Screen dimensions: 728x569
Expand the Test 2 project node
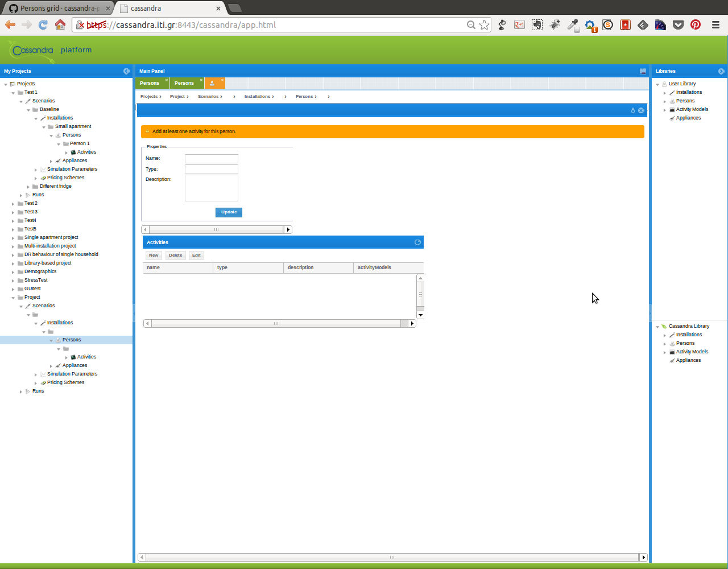[13, 204]
